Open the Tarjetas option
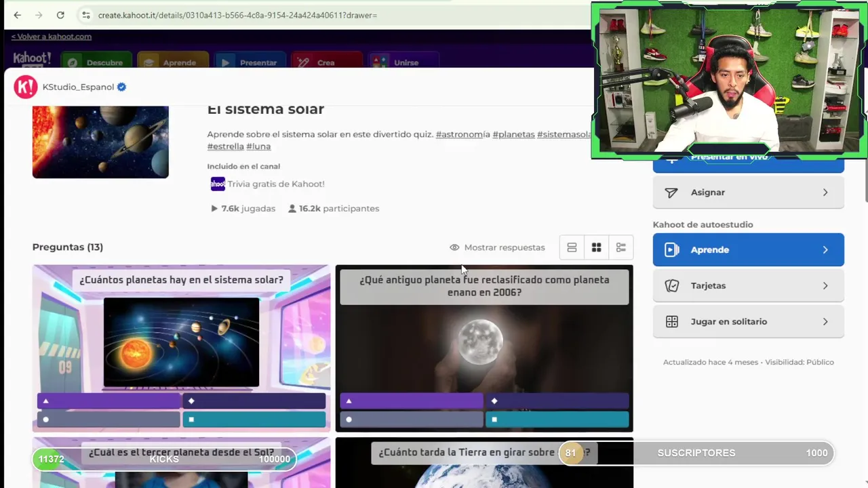This screenshot has height=488, width=868. coord(749,285)
